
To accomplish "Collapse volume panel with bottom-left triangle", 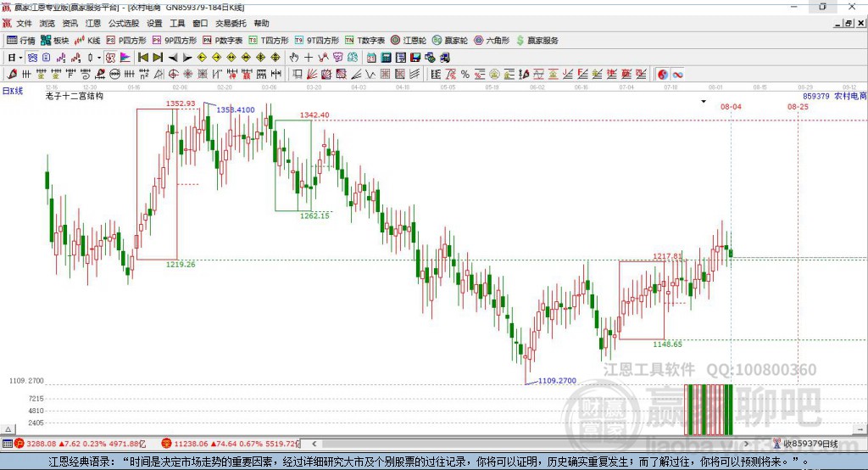I will [x=8, y=429].
